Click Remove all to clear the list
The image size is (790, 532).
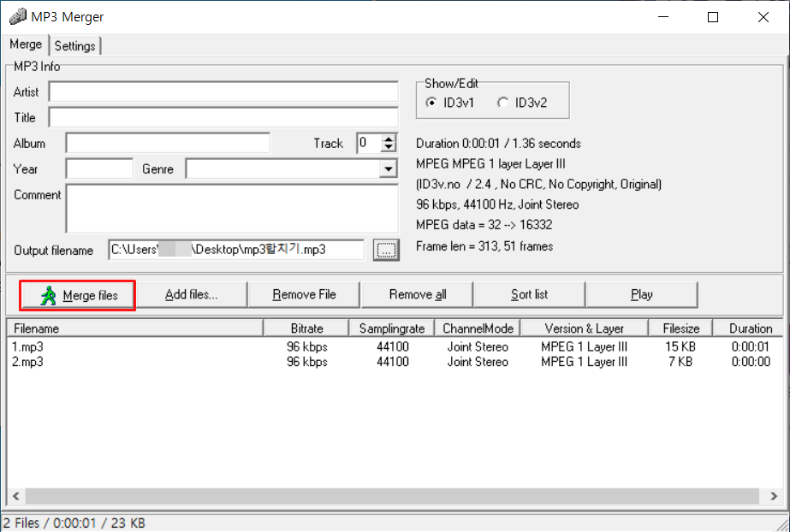(417, 295)
